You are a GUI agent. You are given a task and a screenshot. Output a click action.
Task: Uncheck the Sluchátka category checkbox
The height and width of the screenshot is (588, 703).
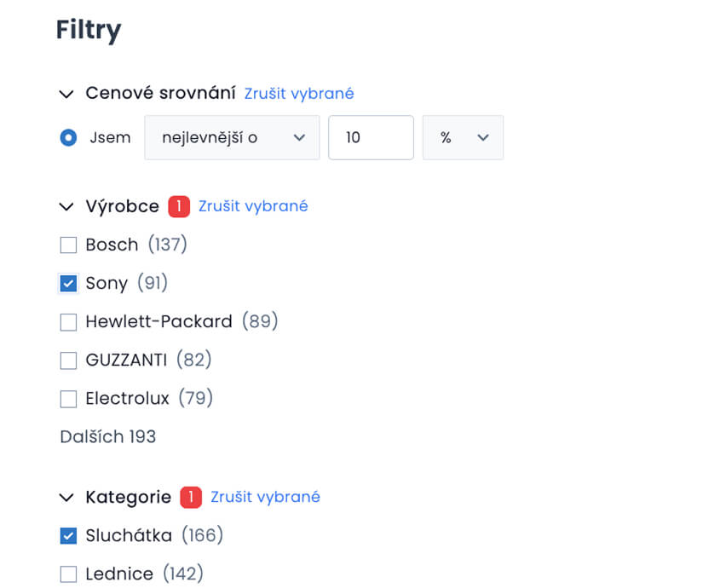click(68, 536)
